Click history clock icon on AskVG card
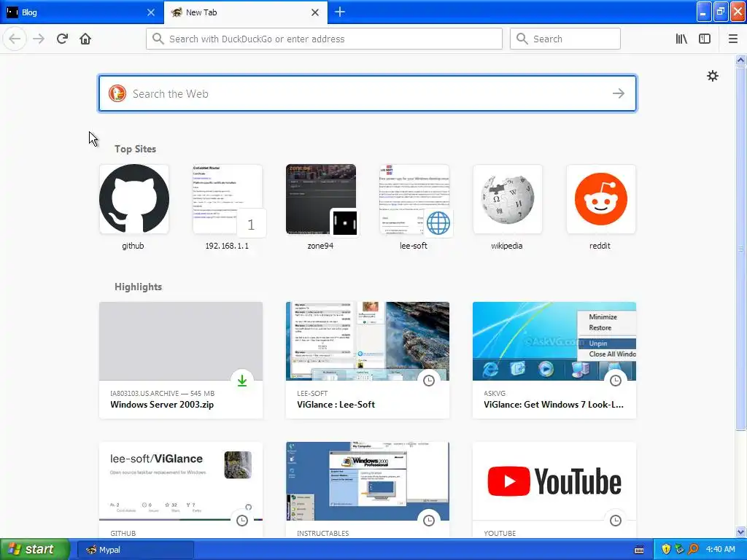The image size is (747, 560). pyautogui.click(x=616, y=381)
